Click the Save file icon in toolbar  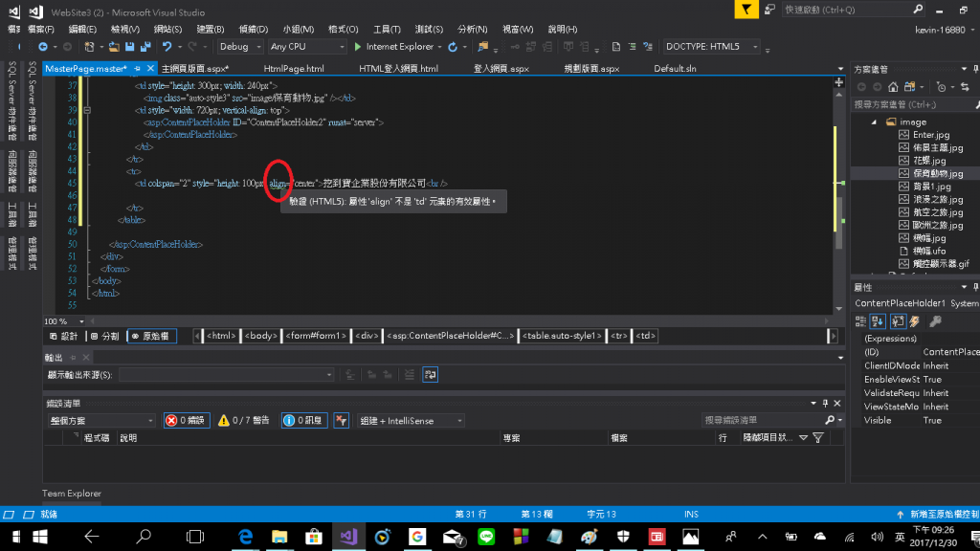coord(129,47)
